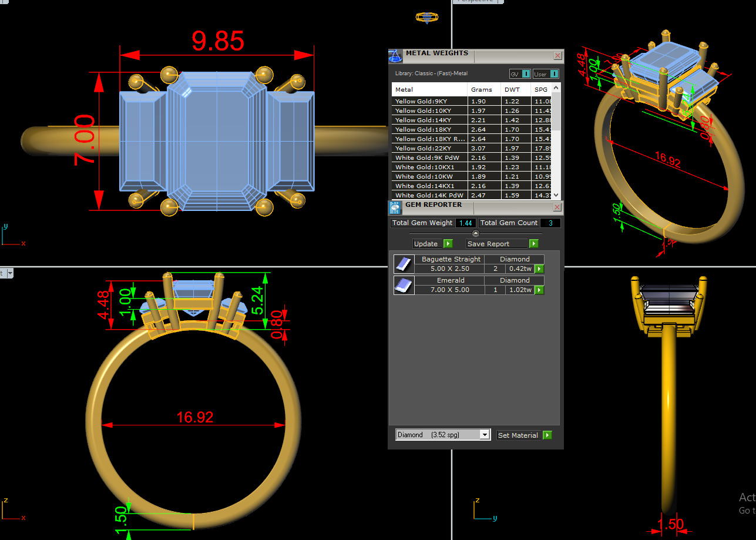Click the Update button
This screenshot has height=540, width=756.
[427, 244]
